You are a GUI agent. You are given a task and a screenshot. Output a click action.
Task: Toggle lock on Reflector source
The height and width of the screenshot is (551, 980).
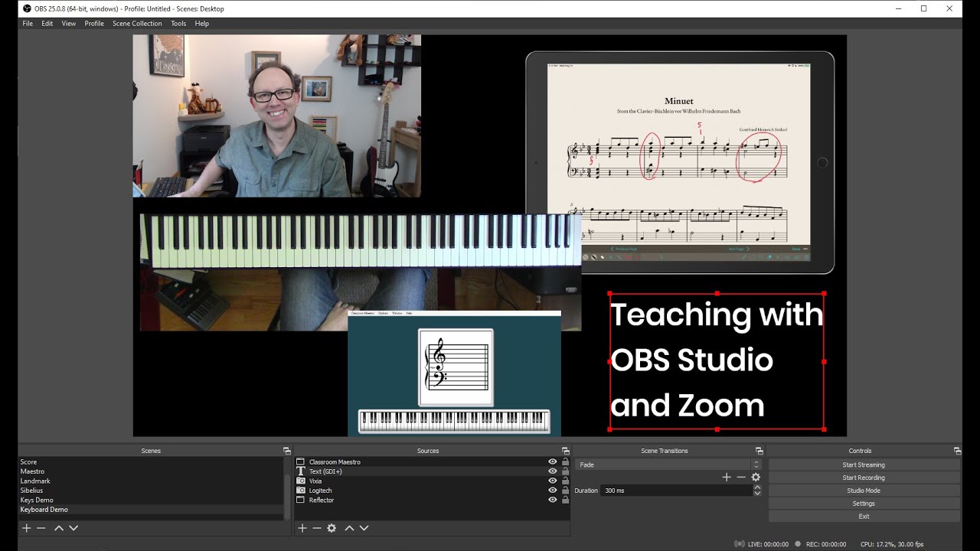pyautogui.click(x=565, y=500)
